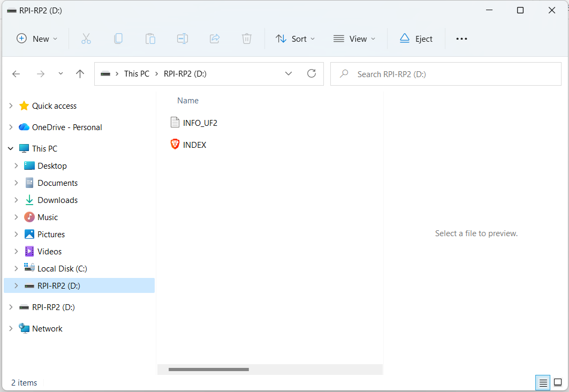
Task: Open the New item menu
Action: pos(37,39)
